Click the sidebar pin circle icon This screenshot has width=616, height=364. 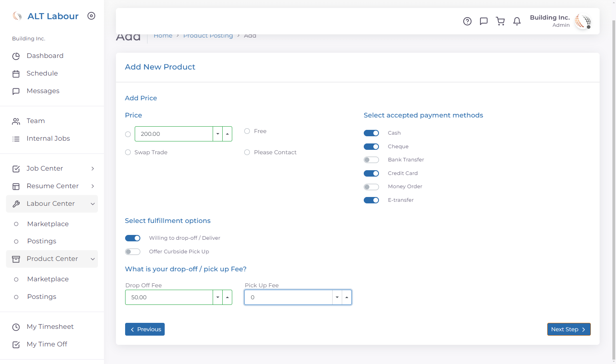point(92,16)
